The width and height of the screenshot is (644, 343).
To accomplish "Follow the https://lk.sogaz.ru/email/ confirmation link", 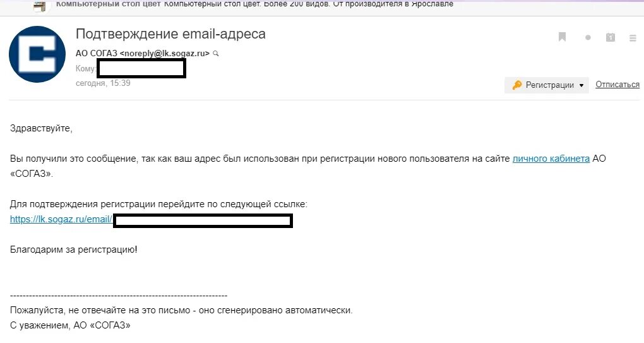I will click(x=61, y=219).
